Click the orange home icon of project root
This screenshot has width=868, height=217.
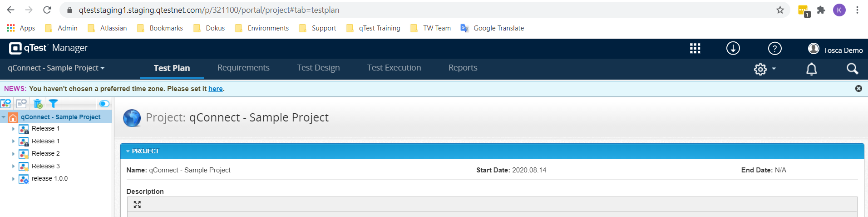[13, 117]
